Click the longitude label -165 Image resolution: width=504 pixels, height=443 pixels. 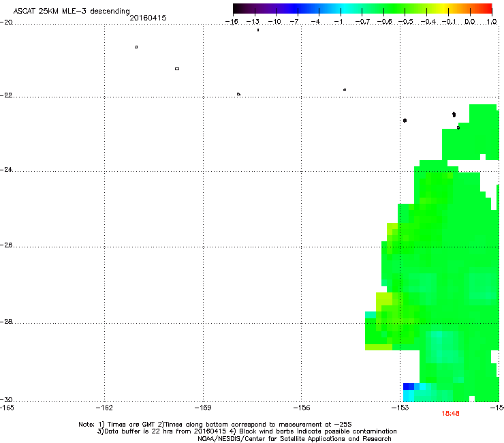[x=7, y=408]
